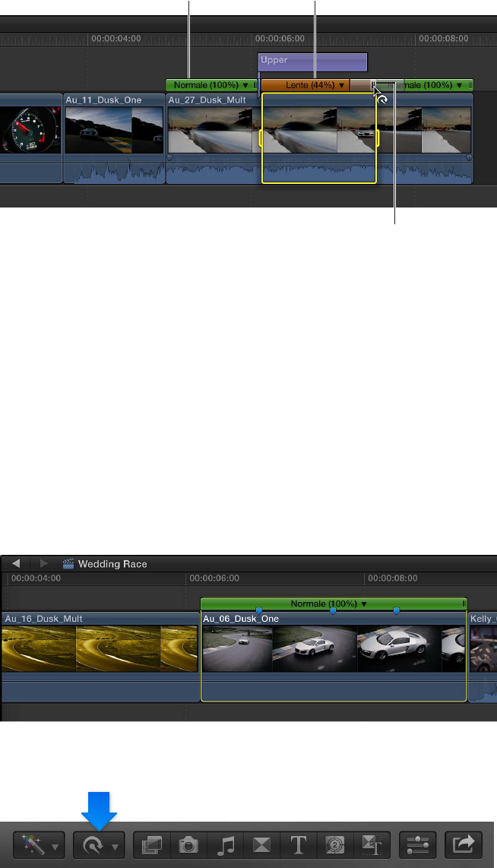
Task: Click audio fade handle at start of Au_27_Dusk_Mult
Action: pos(169,158)
